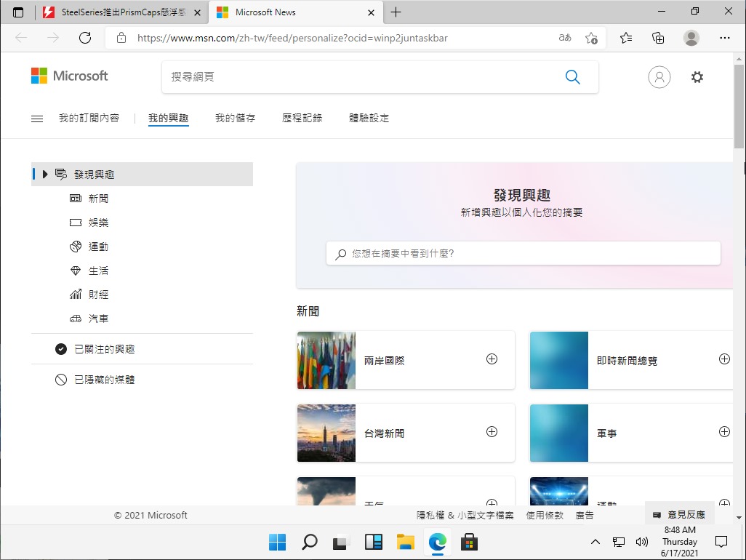Open Microsoft Store from the taskbar
746x560 pixels.
(470, 542)
